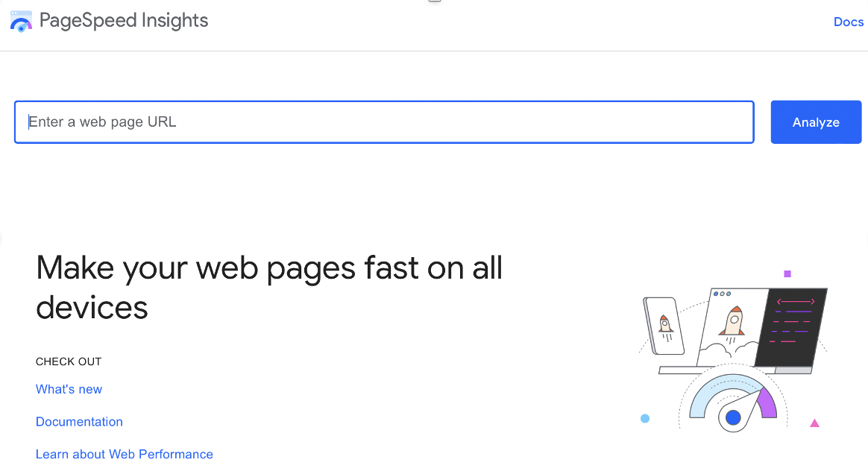The image size is (868, 471).
Task: Click the pink triangle decoration
Action: click(x=814, y=423)
